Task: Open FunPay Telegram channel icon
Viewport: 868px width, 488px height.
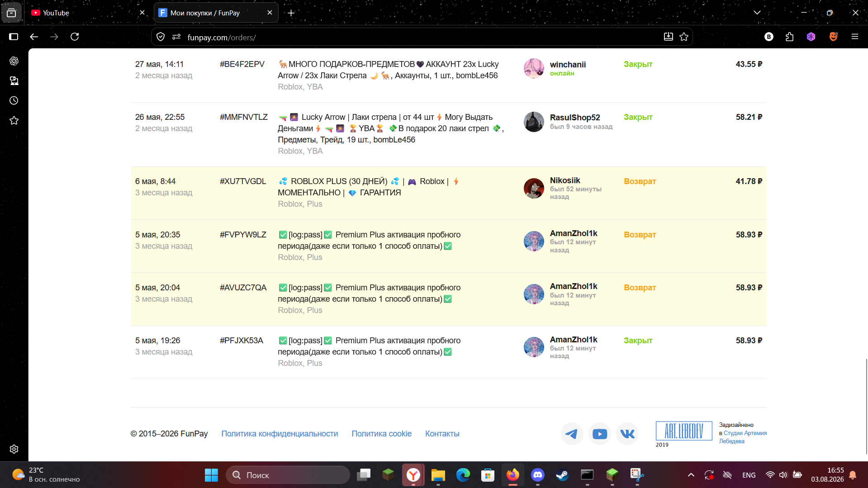Action: tap(572, 434)
